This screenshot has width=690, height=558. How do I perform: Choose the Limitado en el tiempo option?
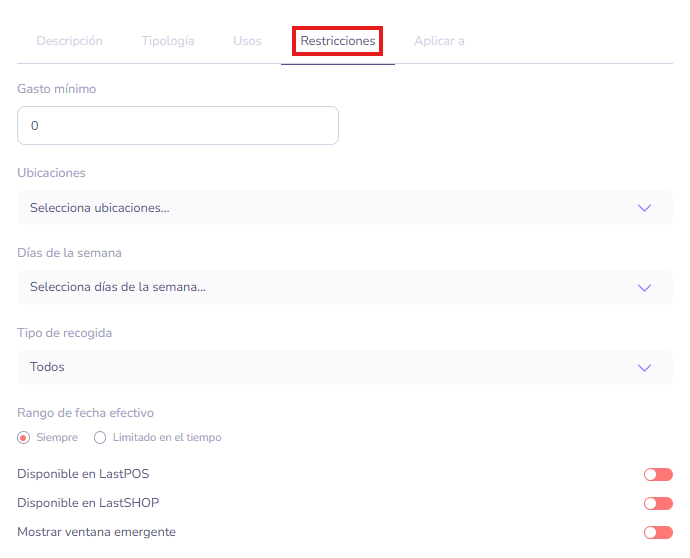tap(100, 438)
